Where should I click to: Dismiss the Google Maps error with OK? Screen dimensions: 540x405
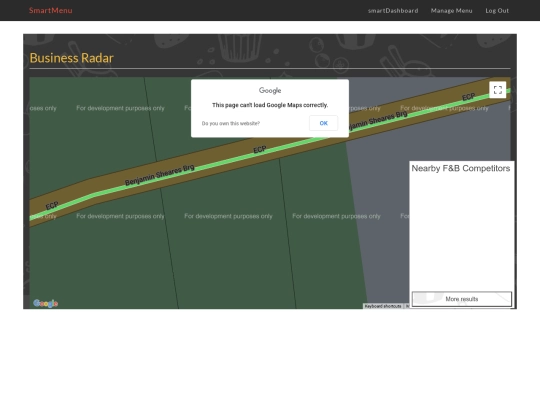pyautogui.click(x=323, y=123)
